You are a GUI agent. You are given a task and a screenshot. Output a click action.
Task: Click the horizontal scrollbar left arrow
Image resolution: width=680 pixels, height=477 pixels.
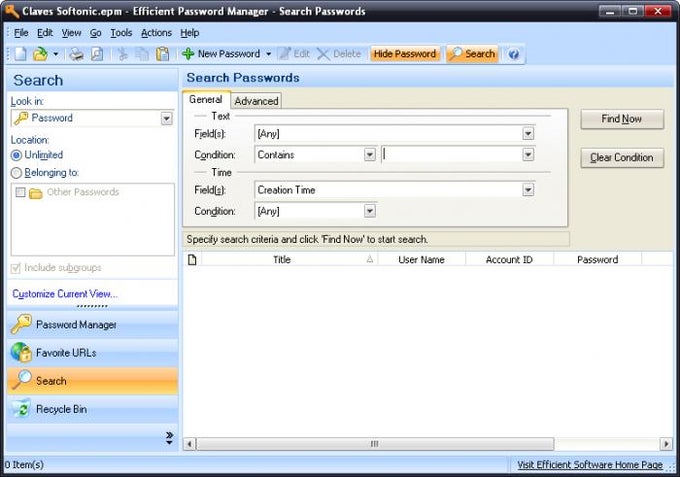click(x=190, y=444)
